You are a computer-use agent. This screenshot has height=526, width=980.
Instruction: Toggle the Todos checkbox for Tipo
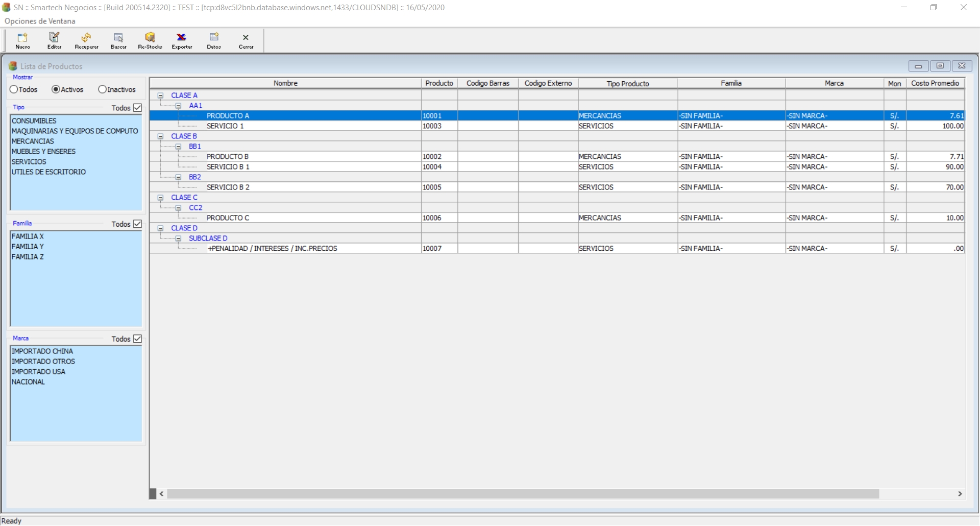[x=137, y=108]
